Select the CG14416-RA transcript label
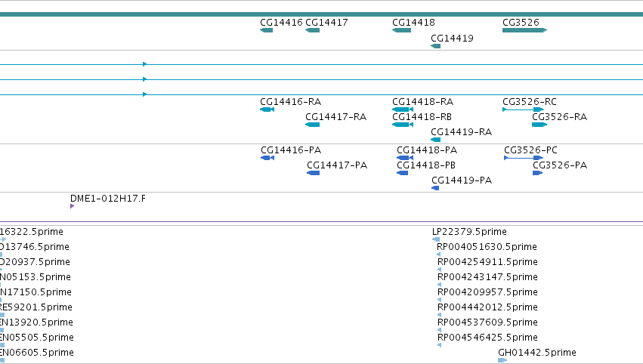643x364 pixels. pos(290,102)
